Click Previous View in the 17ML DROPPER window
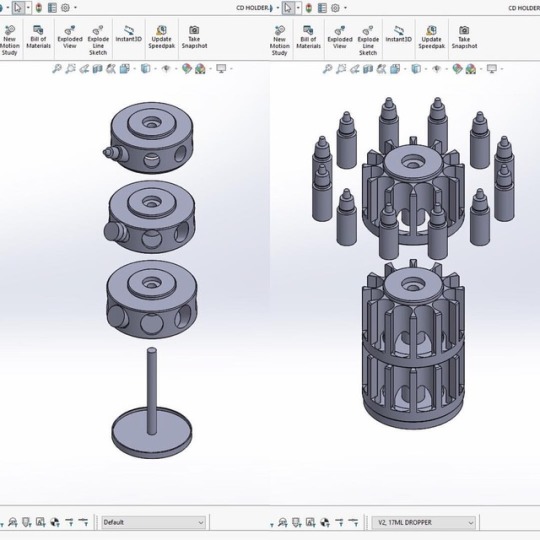This screenshot has width=540, height=540. coord(355,69)
